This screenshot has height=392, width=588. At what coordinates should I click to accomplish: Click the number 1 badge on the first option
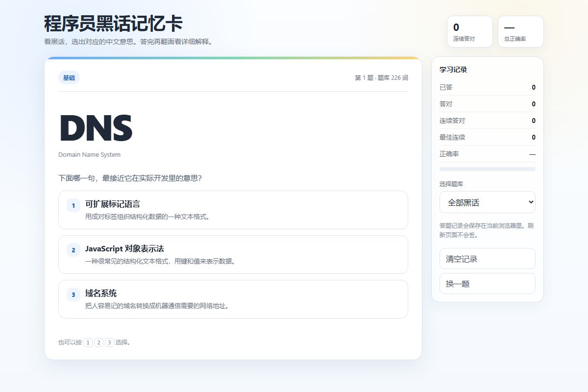[x=73, y=205]
